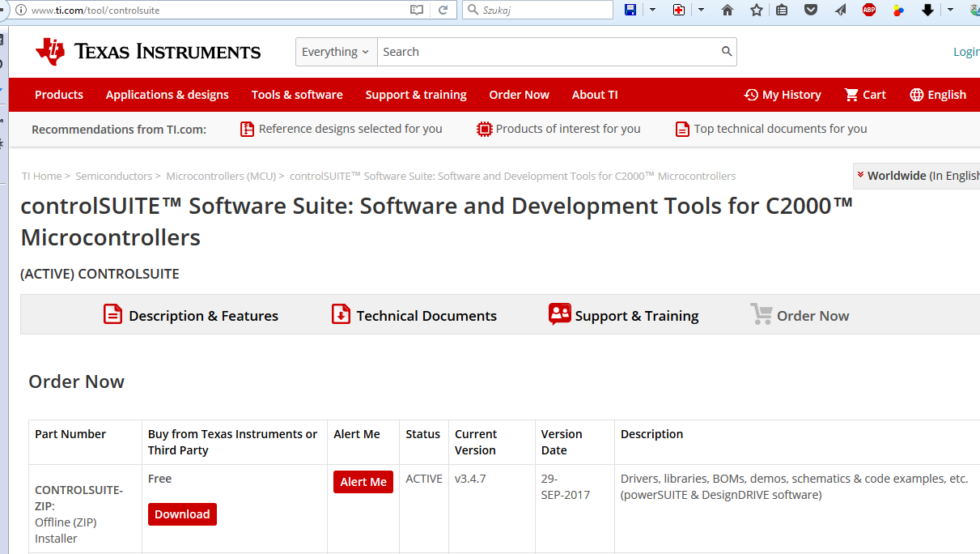The height and width of the screenshot is (554, 980).
Task: Switch to grey Order Now tab
Action: coord(800,315)
